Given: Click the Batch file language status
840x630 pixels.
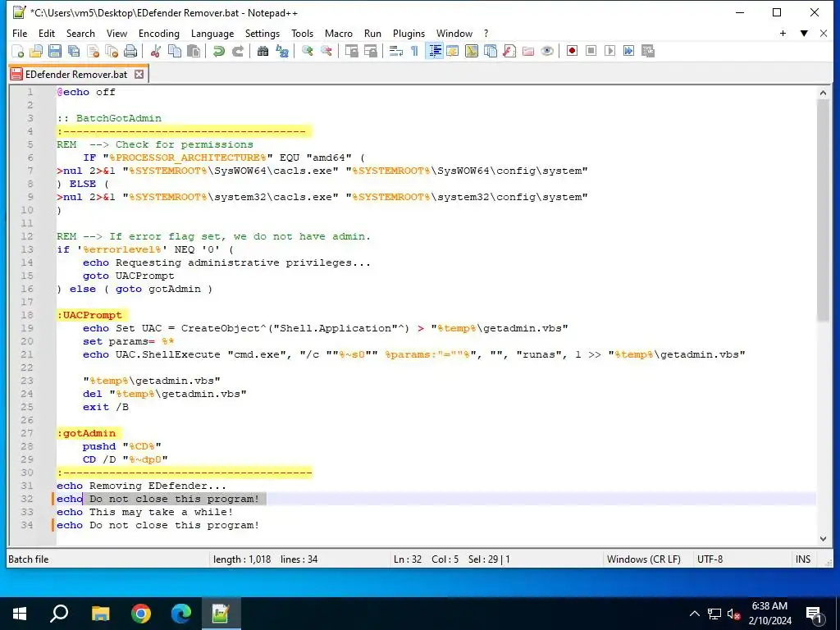Looking at the screenshot, I should coord(28,559).
